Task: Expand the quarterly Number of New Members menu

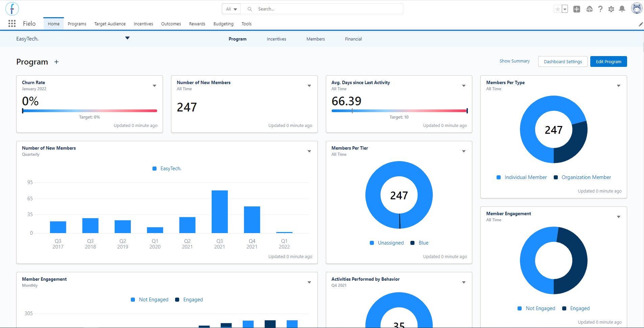Action: 309,151
